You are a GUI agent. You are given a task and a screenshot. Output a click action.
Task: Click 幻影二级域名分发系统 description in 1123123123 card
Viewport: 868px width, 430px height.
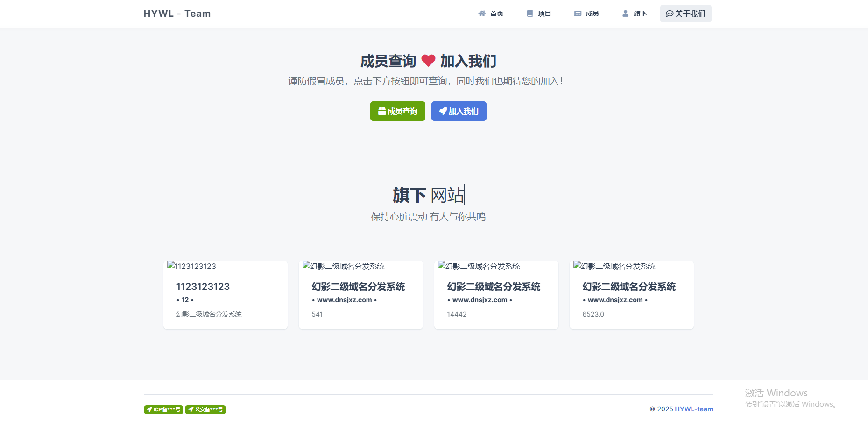209,314
